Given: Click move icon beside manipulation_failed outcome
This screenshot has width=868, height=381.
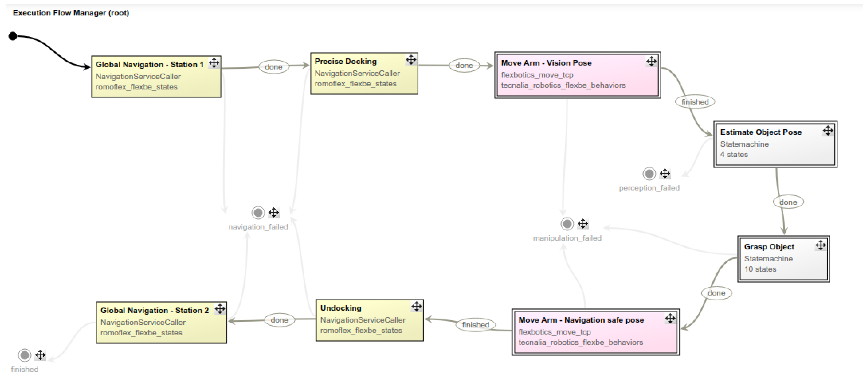Looking at the screenshot, I should (583, 223).
